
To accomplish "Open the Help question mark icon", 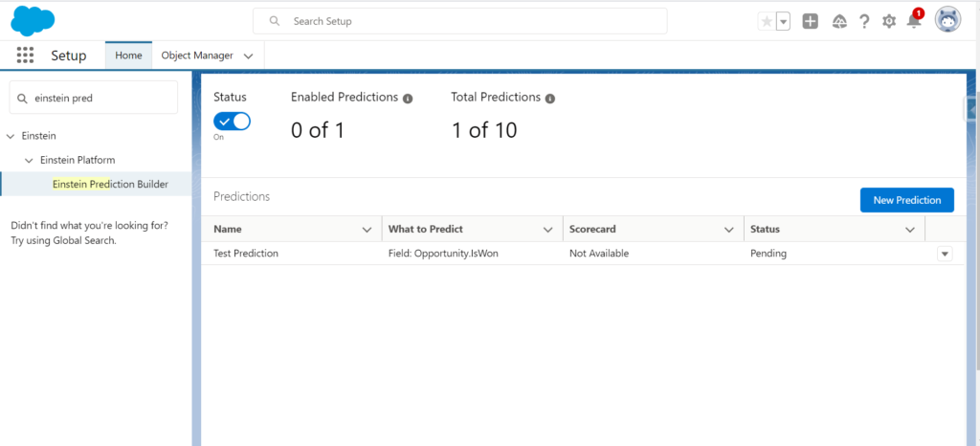I will tap(864, 21).
